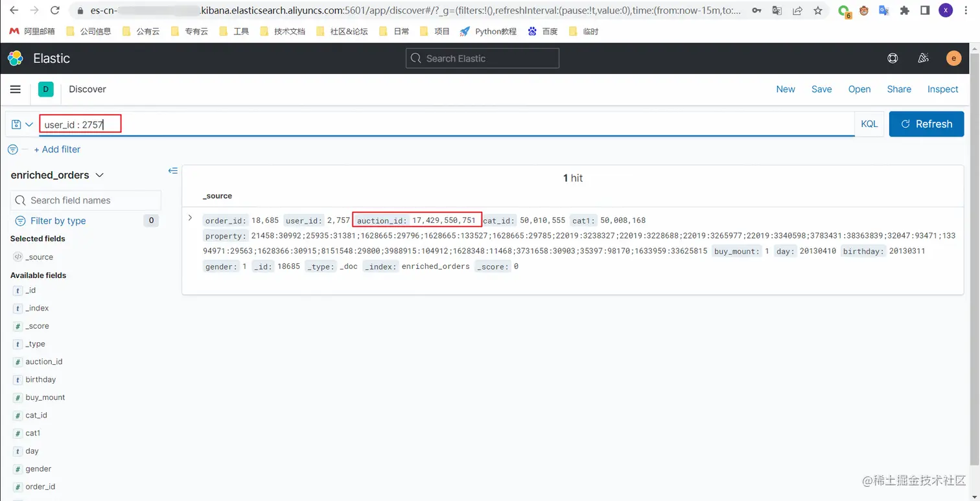The width and height of the screenshot is (980, 501).
Task: Select buy_mount field in sidebar
Action: pyautogui.click(x=45, y=397)
